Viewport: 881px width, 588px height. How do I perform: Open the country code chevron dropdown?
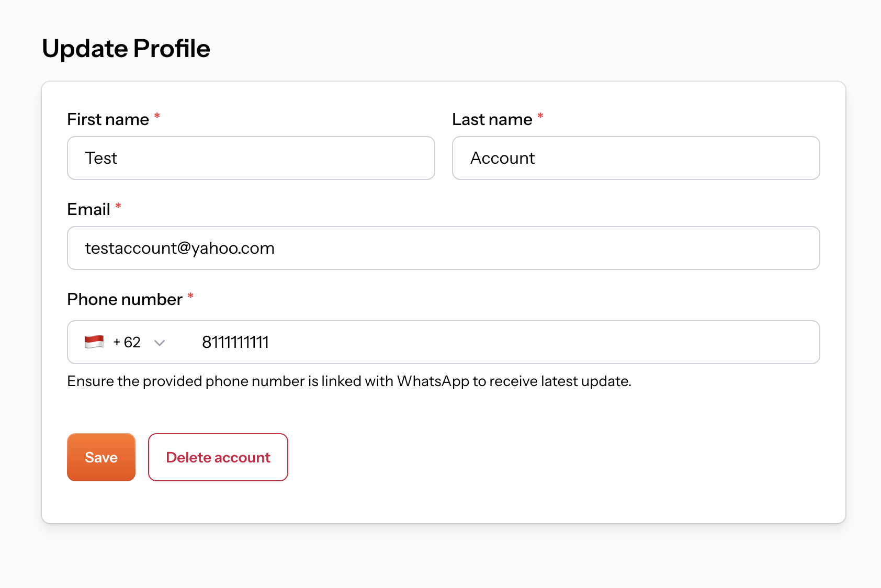click(160, 343)
